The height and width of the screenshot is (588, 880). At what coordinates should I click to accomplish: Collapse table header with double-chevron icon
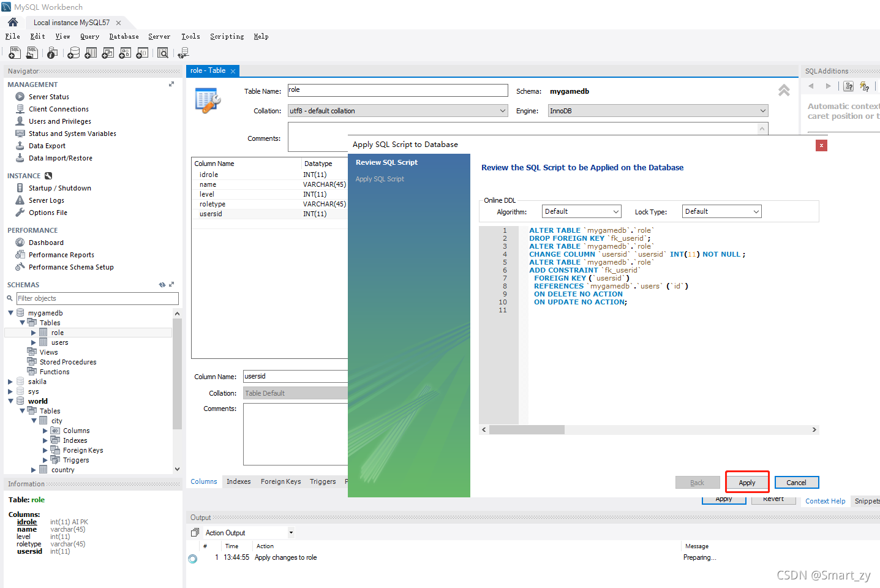point(784,91)
